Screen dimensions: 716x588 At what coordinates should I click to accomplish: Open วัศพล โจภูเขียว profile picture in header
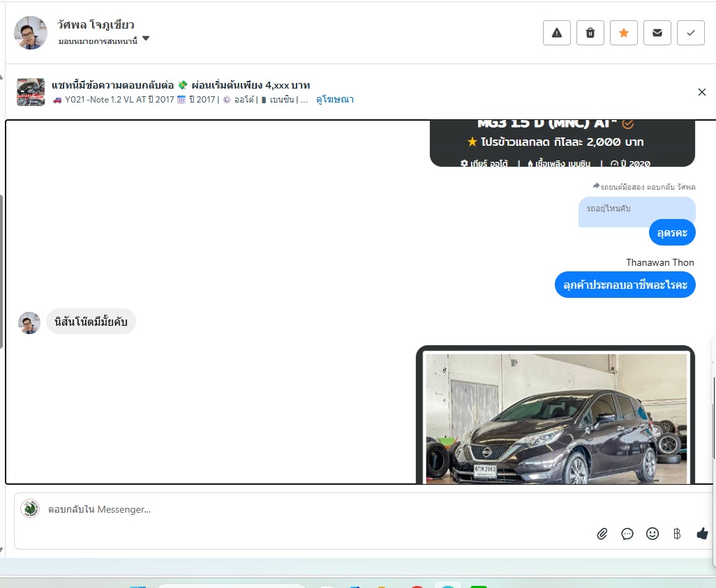coord(31,33)
